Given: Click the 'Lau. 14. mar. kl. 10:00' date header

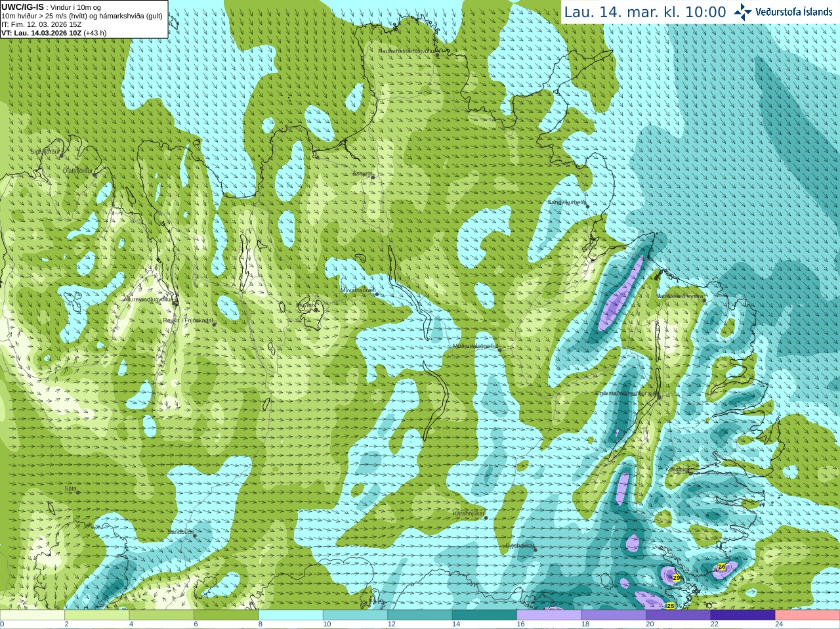Looking at the screenshot, I should click(x=645, y=12).
